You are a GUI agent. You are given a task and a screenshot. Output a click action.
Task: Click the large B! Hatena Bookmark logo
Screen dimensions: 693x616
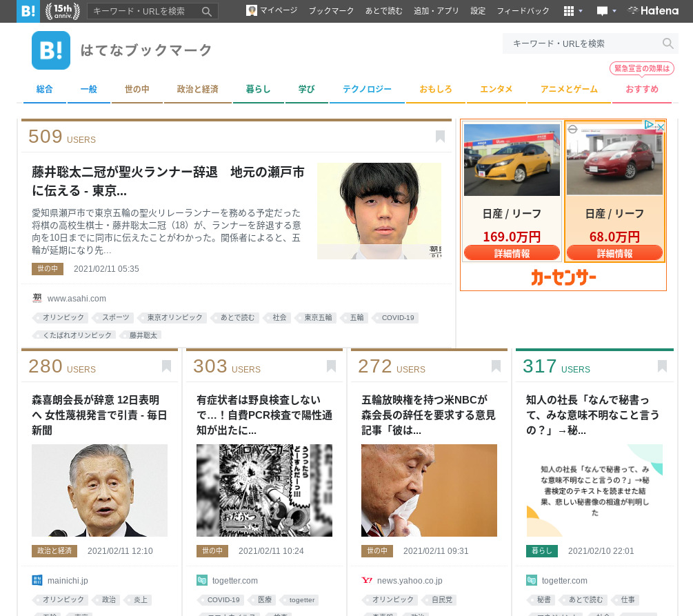(x=51, y=50)
